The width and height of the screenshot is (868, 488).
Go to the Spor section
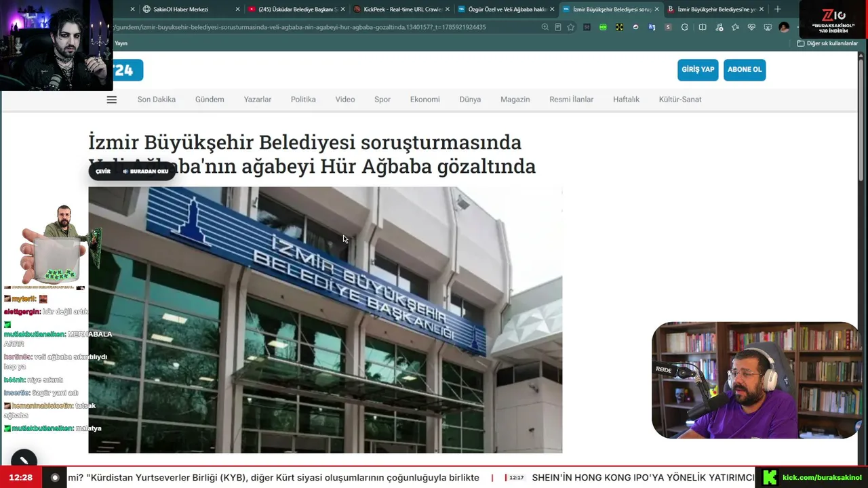tap(382, 100)
